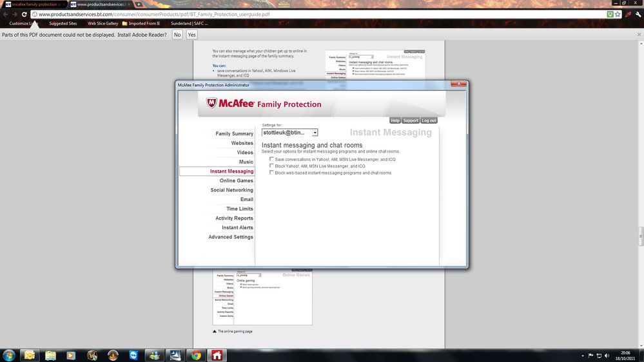Select Websites in McAfee sidebar
This screenshot has height=362, width=644.
(x=242, y=143)
